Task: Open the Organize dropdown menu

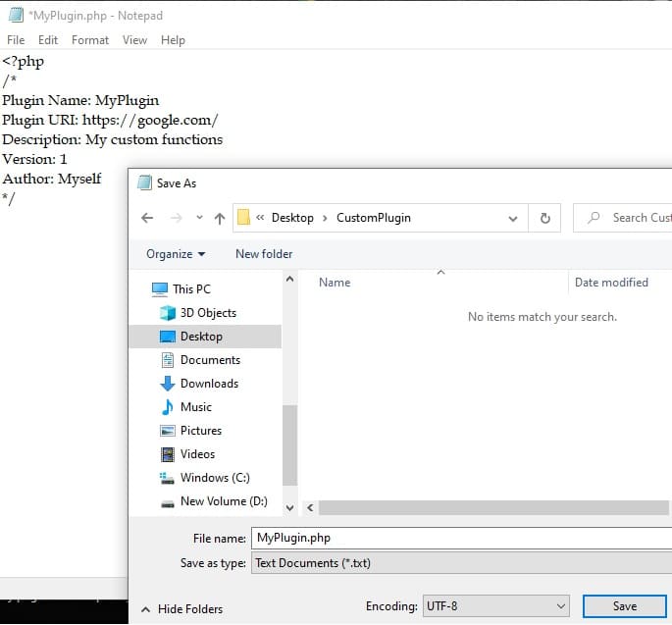Action: click(176, 254)
